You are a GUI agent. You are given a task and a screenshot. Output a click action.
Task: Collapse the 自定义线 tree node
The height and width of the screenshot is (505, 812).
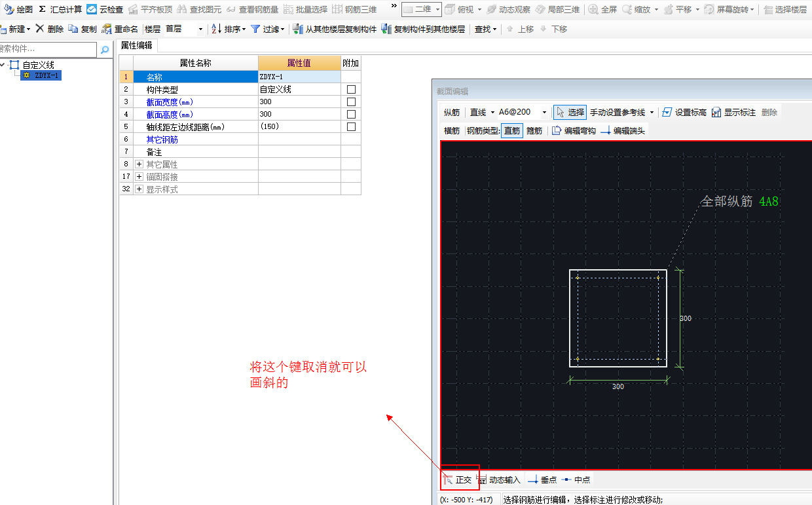pyautogui.click(x=3, y=64)
